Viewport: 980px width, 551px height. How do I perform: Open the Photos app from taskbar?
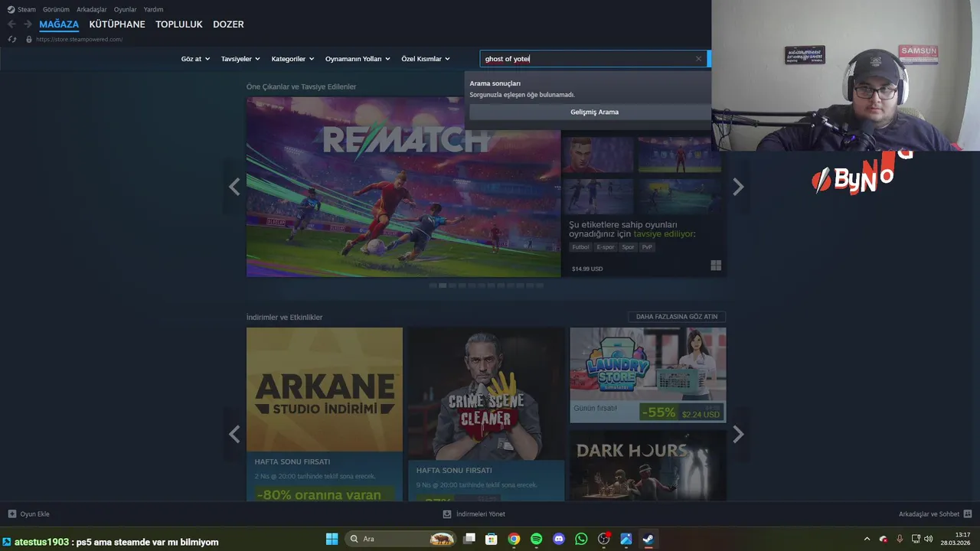[626, 539]
